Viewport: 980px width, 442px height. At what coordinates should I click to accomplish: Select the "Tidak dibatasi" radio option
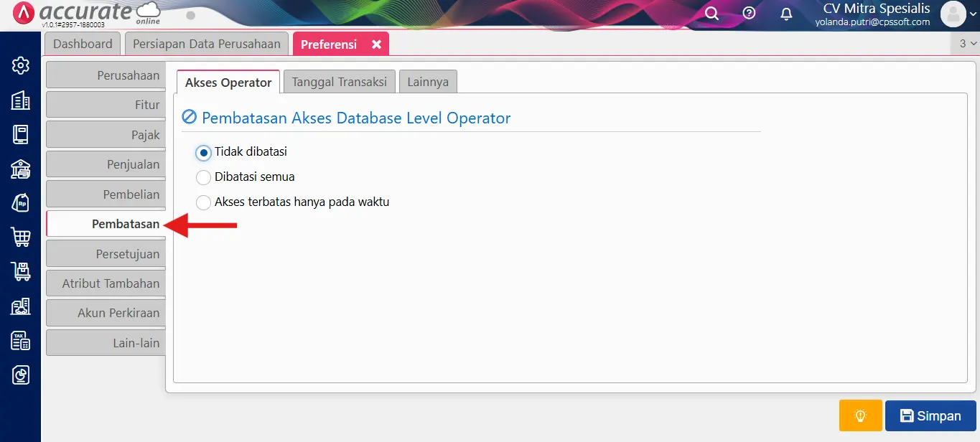[204, 153]
